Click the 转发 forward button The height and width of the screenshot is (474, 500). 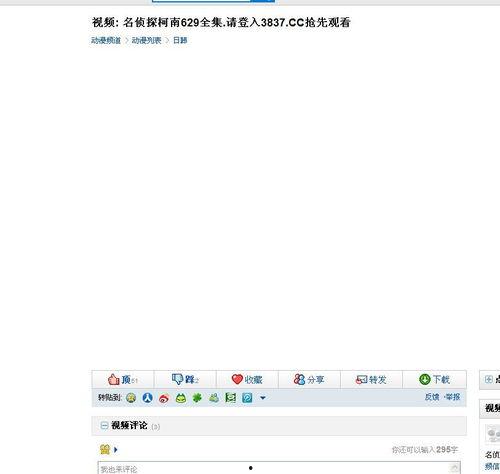(x=371, y=379)
